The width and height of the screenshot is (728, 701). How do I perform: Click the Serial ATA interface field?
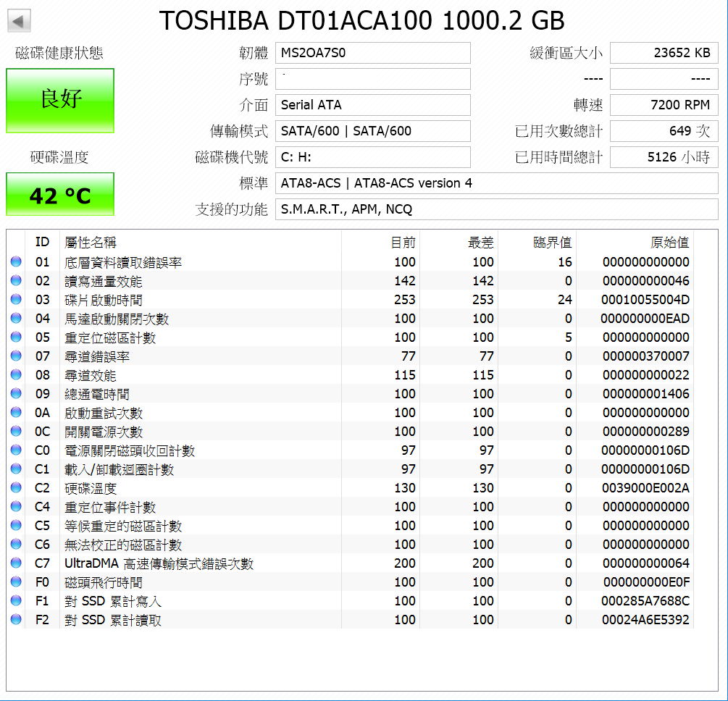click(x=373, y=105)
